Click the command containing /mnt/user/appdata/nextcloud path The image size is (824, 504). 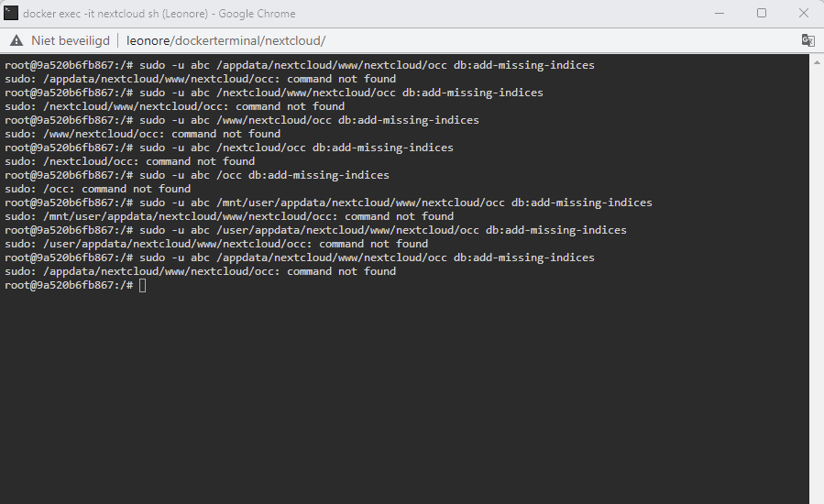tap(328, 203)
